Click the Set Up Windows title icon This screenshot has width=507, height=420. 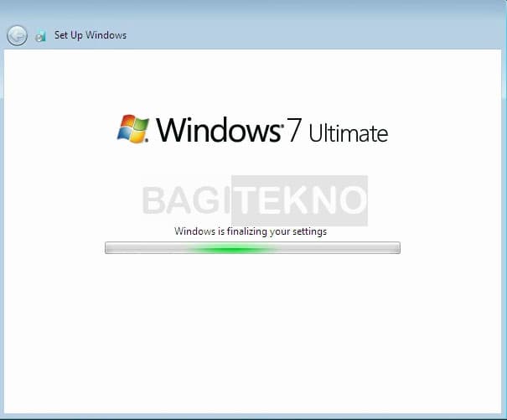[40, 36]
